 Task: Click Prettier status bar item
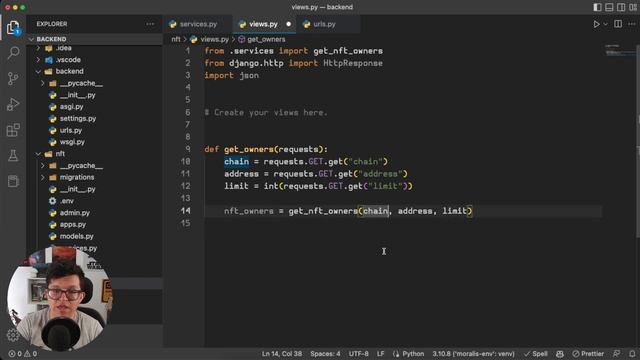point(588,354)
